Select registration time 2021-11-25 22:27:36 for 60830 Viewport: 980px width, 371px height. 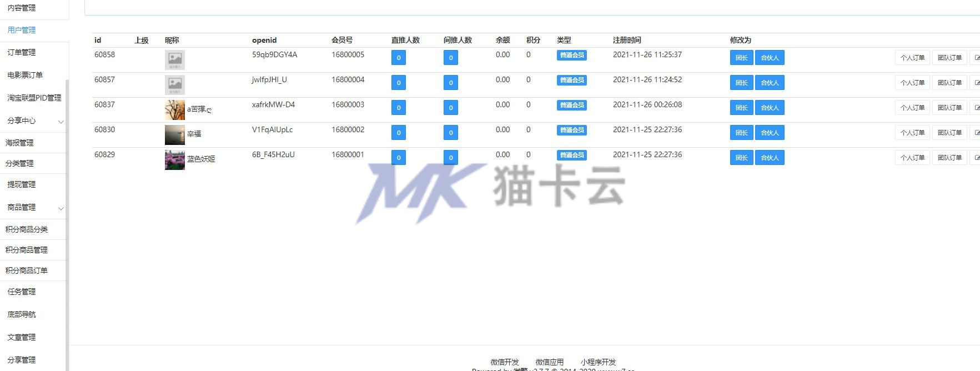coord(647,129)
